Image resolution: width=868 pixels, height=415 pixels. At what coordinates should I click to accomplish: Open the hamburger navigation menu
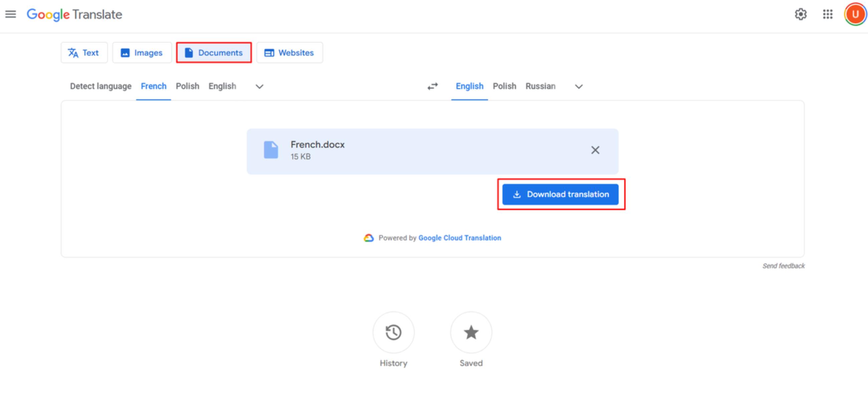coord(10,14)
